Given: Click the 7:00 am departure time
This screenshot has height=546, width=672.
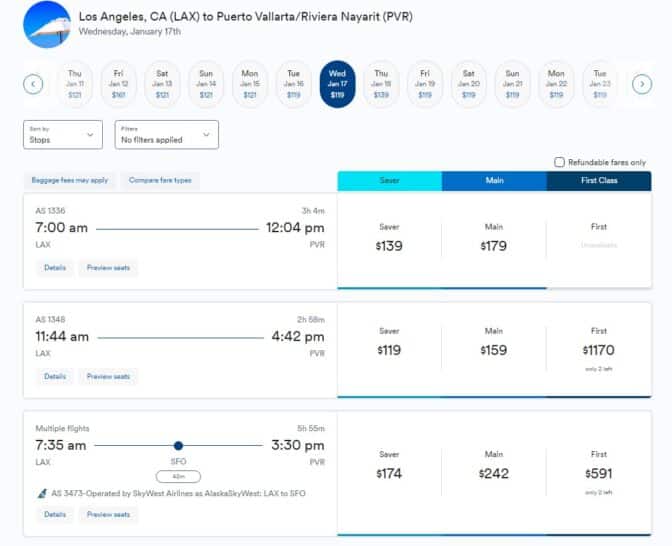Looking at the screenshot, I should [x=61, y=228].
